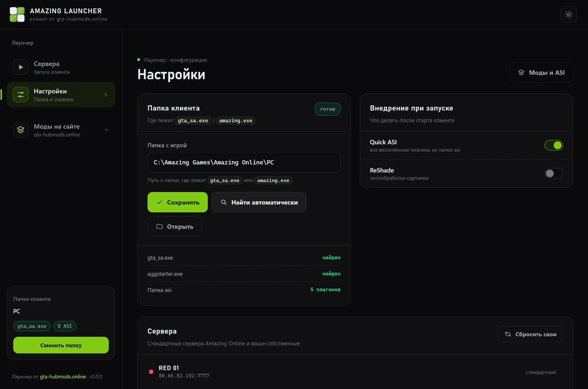Open the gta-hubmods.online footer link
The width and height of the screenshot is (588, 389).
(63, 377)
